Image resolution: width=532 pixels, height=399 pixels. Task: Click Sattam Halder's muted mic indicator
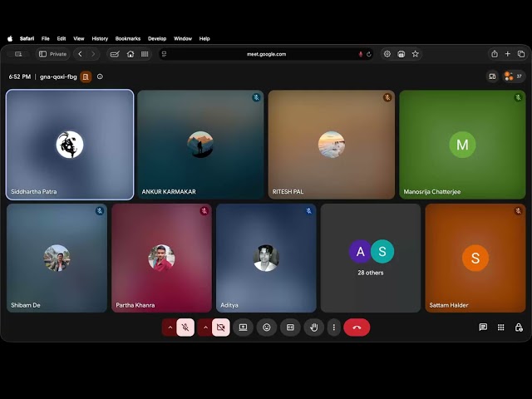(x=518, y=211)
